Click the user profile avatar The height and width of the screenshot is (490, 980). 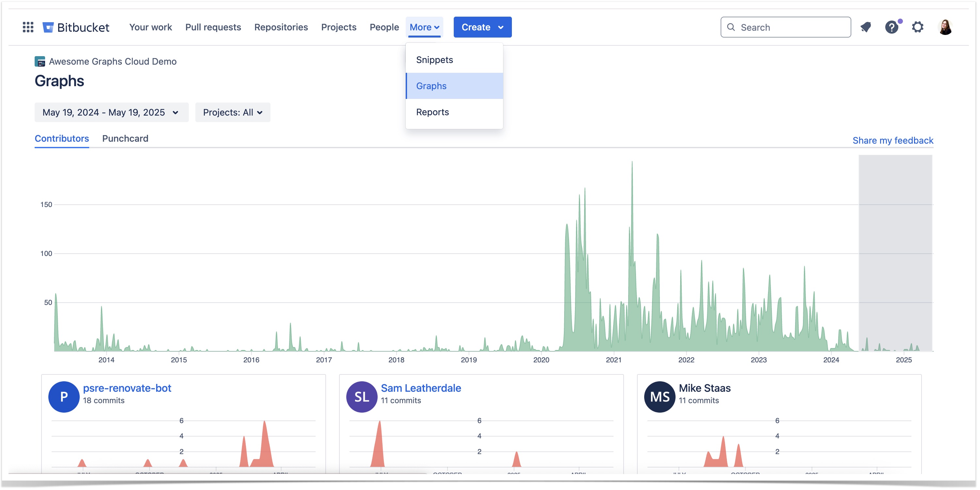[945, 27]
